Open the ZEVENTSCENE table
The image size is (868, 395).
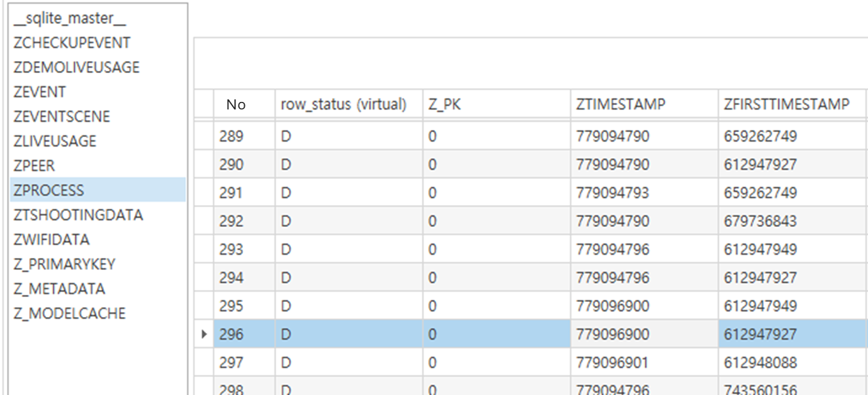pos(62,117)
